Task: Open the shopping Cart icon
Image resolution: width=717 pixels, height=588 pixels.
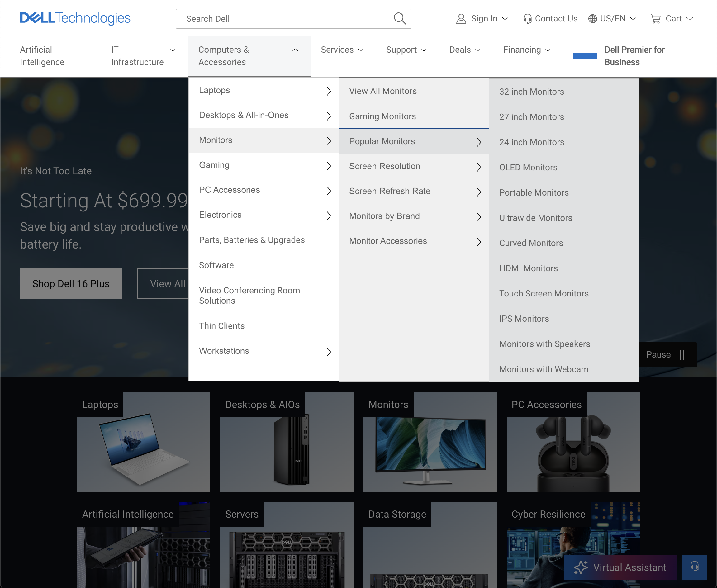Action: coord(655,19)
